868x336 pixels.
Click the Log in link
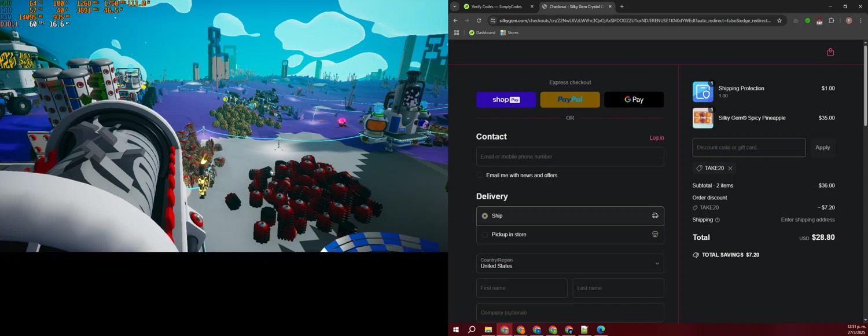(657, 137)
